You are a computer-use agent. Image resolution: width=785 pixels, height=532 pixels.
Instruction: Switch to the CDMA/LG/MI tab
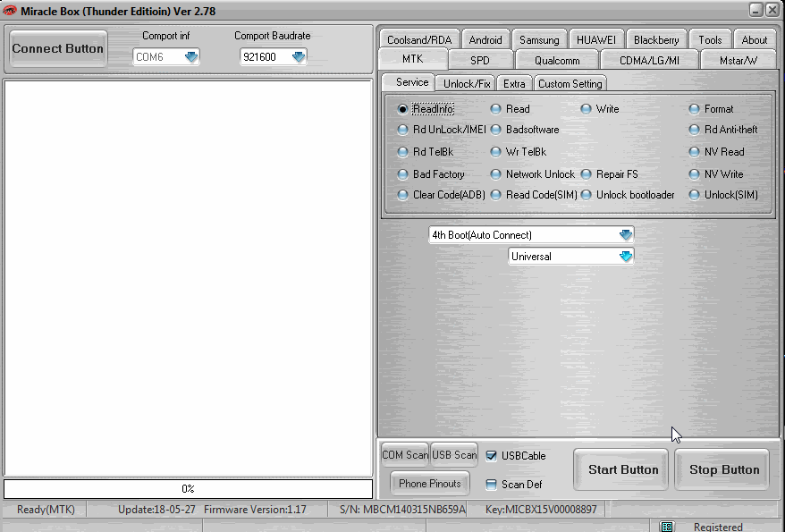tap(649, 61)
